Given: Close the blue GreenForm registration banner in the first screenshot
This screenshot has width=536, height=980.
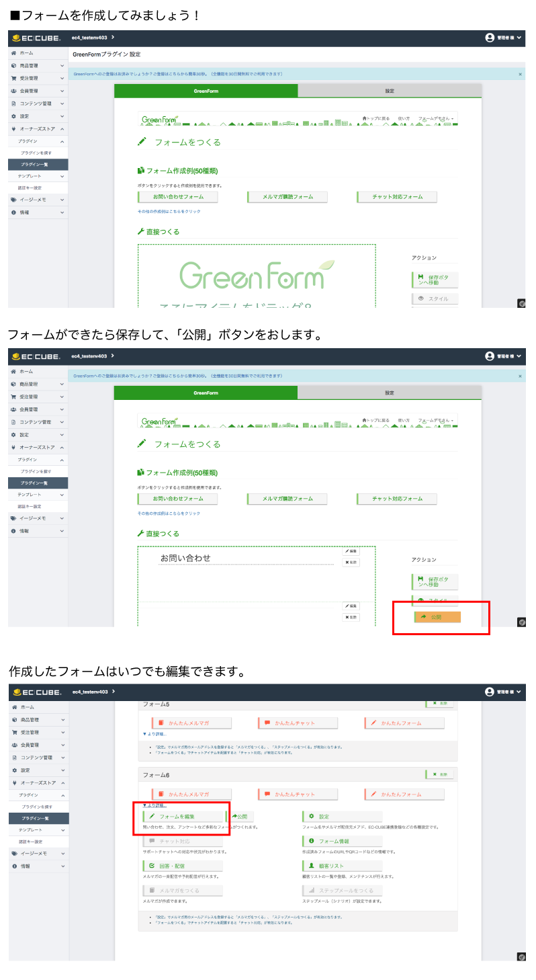Looking at the screenshot, I should tap(520, 74).
